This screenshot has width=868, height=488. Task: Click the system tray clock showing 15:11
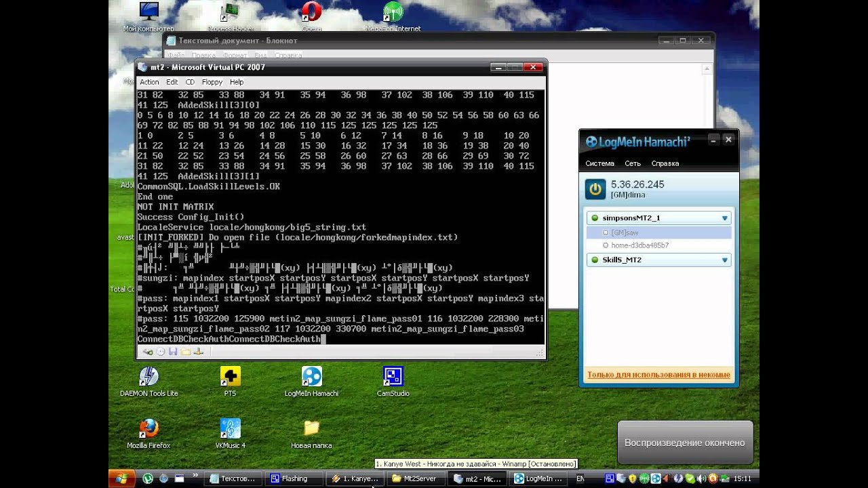pos(742,479)
